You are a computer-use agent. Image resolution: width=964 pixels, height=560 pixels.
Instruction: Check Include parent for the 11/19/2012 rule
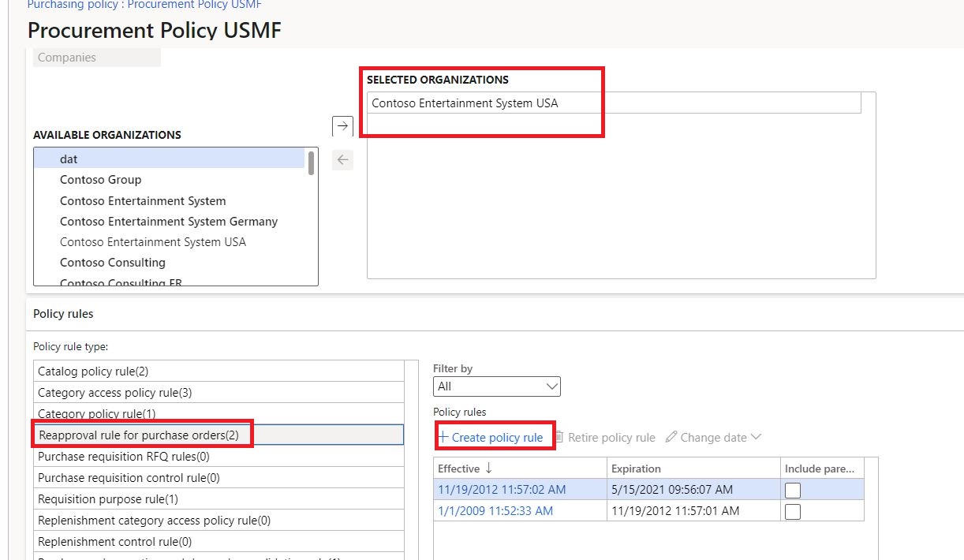pos(792,489)
